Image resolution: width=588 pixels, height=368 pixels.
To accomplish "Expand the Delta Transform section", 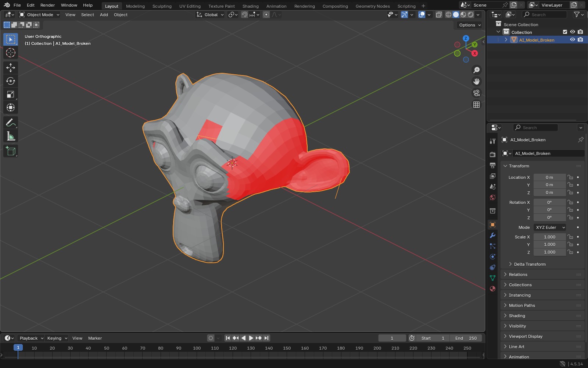I will [530, 264].
